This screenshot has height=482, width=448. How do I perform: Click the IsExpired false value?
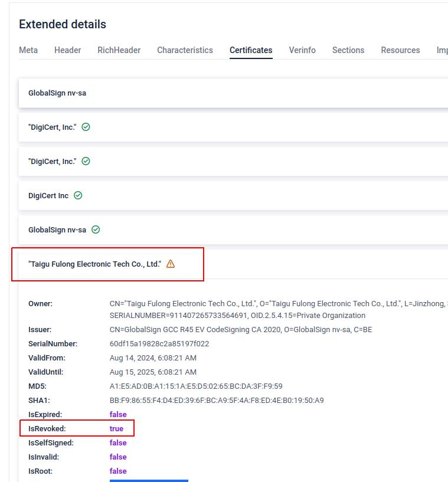point(118,414)
